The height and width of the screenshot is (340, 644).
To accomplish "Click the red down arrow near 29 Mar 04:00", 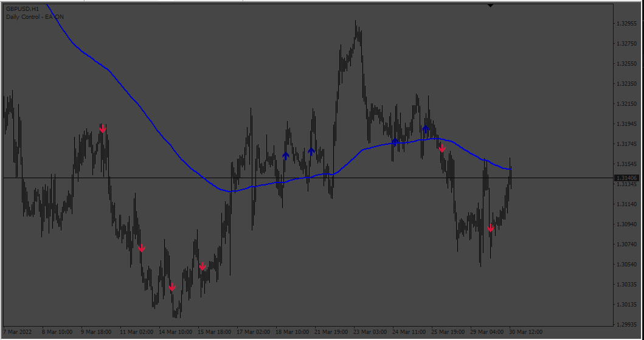I will point(490,228).
